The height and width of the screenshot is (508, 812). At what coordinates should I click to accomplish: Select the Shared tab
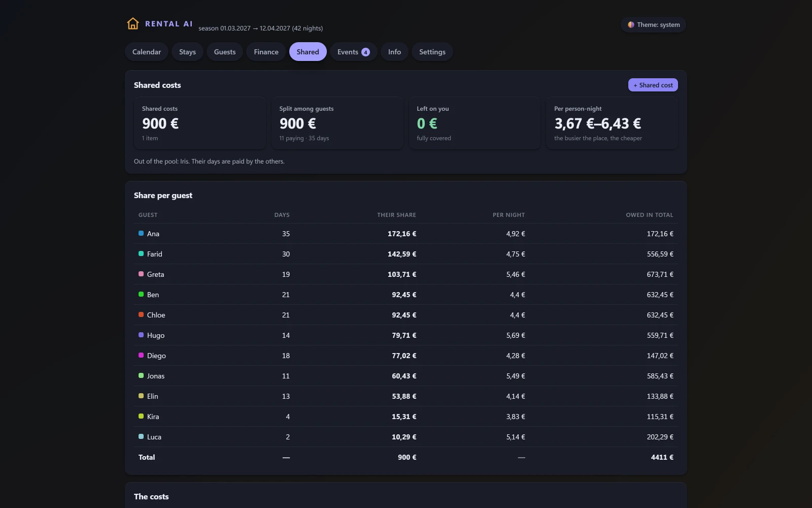308,52
